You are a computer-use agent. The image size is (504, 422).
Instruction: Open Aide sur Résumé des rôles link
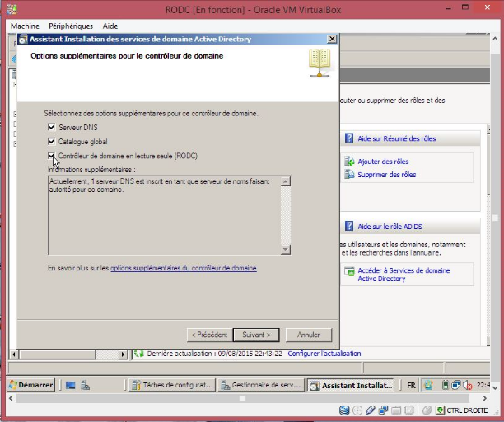(x=397, y=138)
